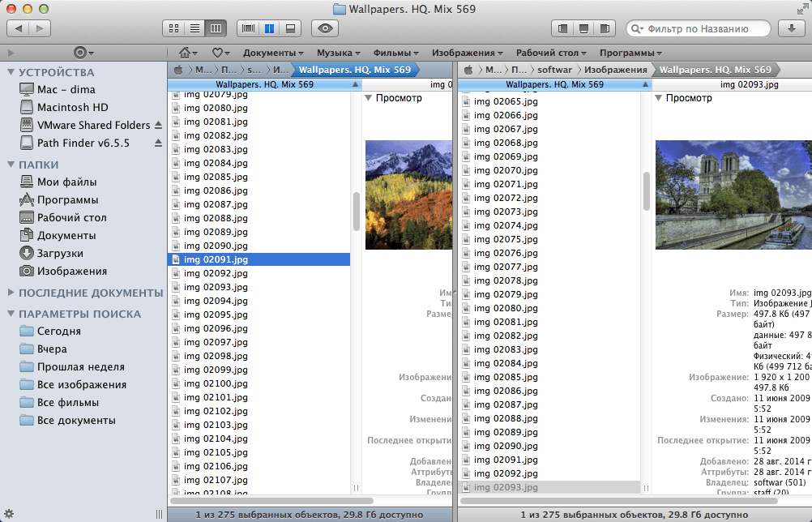Viewport: 812px width, 522px height.
Task: Select img 02070.jpg in right pane
Action: [x=549, y=170]
